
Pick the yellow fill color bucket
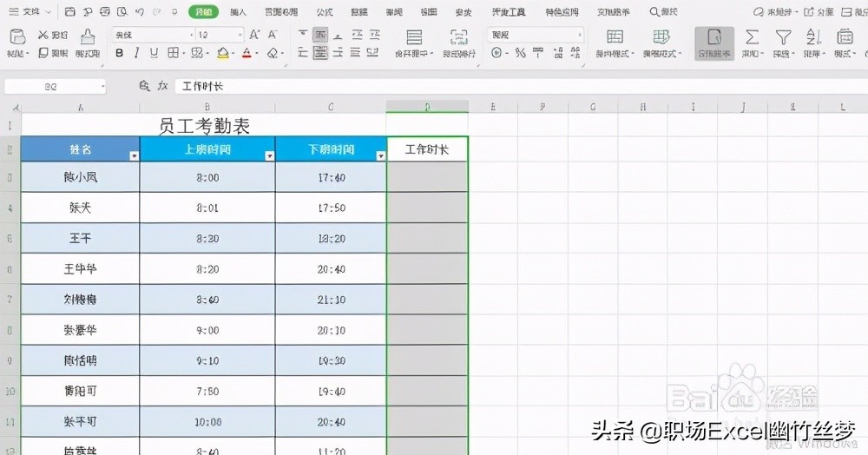[x=222, y=53]
